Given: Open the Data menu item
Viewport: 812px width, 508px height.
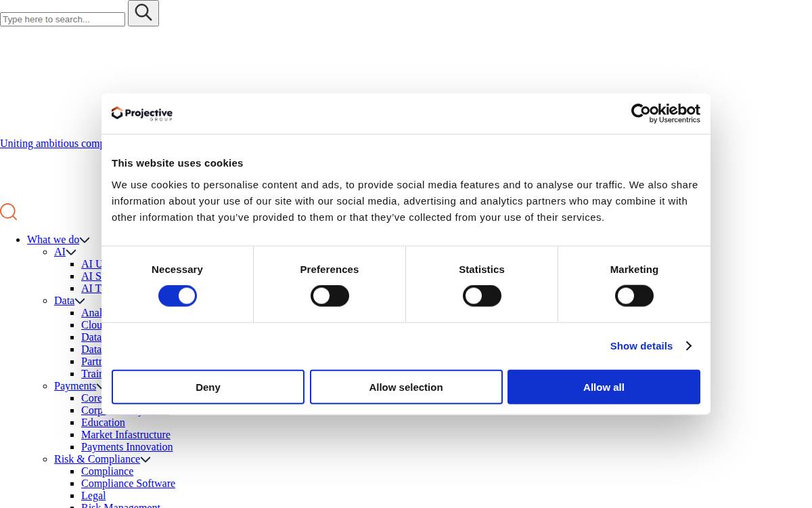Looking at the screenshot, I should (64, 301).
